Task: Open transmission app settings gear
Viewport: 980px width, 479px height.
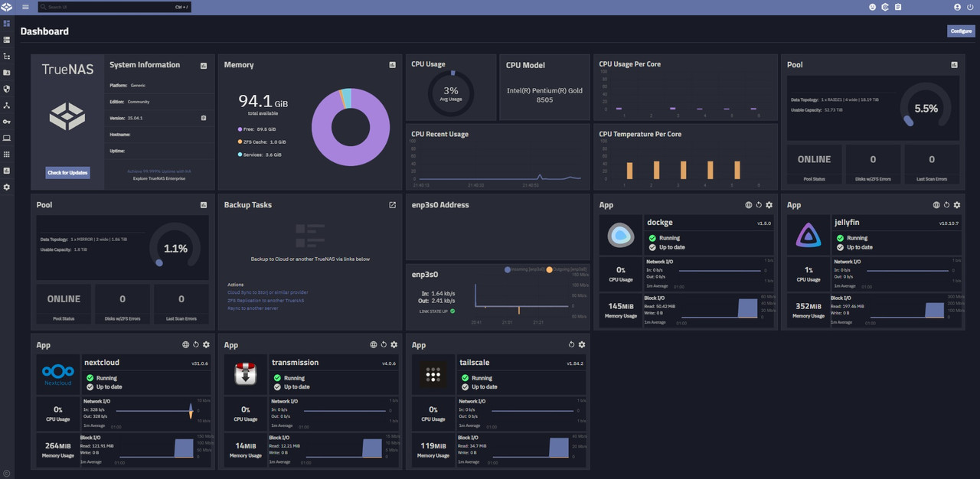Action: click(394, 345)
